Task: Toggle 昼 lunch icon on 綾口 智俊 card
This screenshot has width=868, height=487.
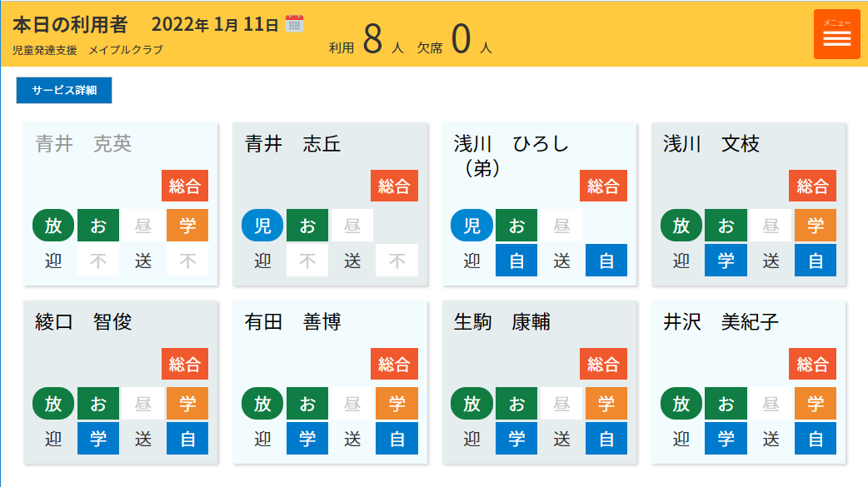Action: coord(143,404)
